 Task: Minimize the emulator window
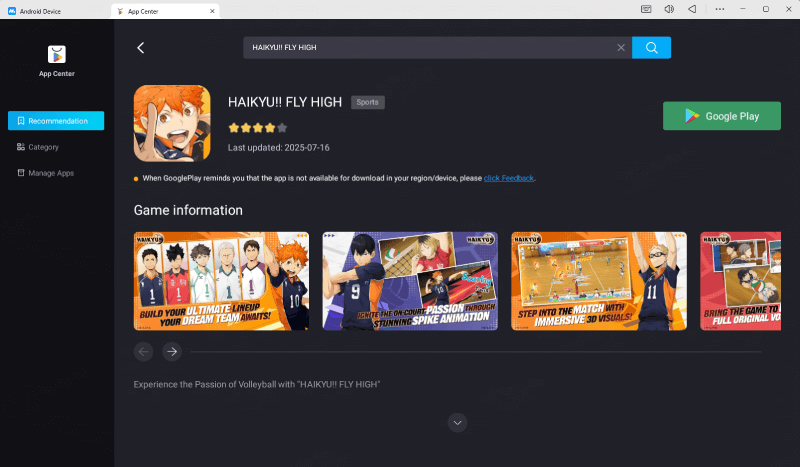click(x=743, y=9)
